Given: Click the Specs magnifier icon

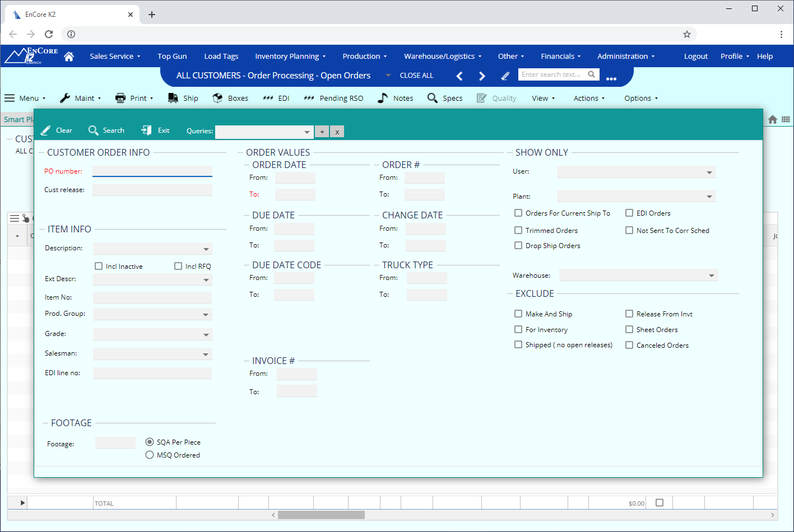Looking at the screenshot, I should (x=432, y=98).
